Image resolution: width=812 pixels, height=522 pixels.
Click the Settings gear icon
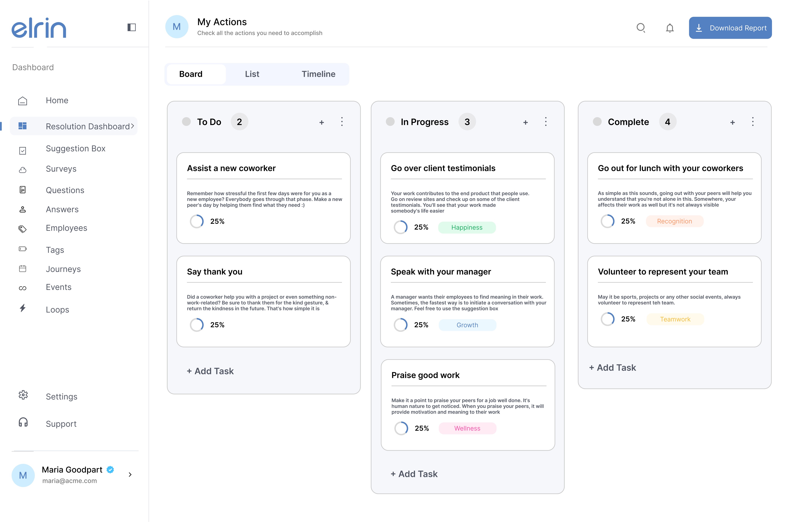pyautogui.click(x=23, y=395)
